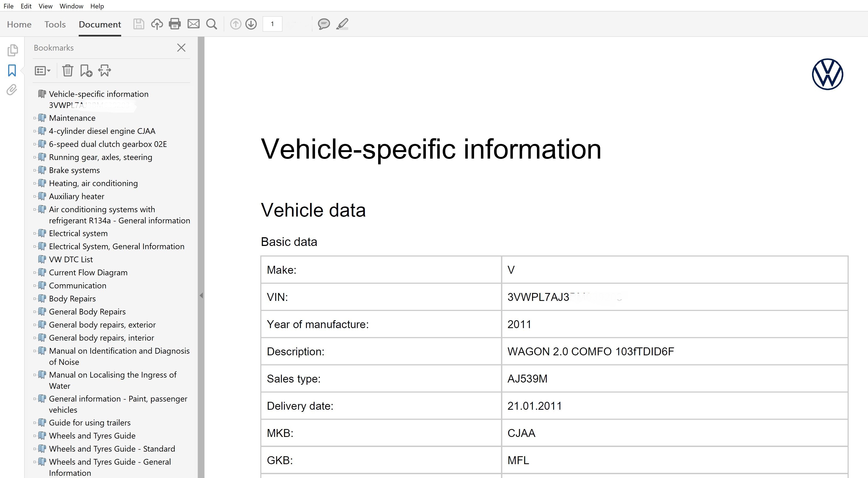Click the Print icon
The height and width of the screenshot is (478, 868).
pos(175,24)
